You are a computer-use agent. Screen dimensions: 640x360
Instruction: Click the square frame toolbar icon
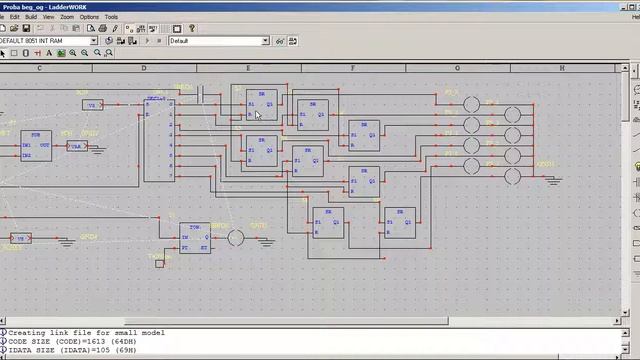(x=177, y=29)
